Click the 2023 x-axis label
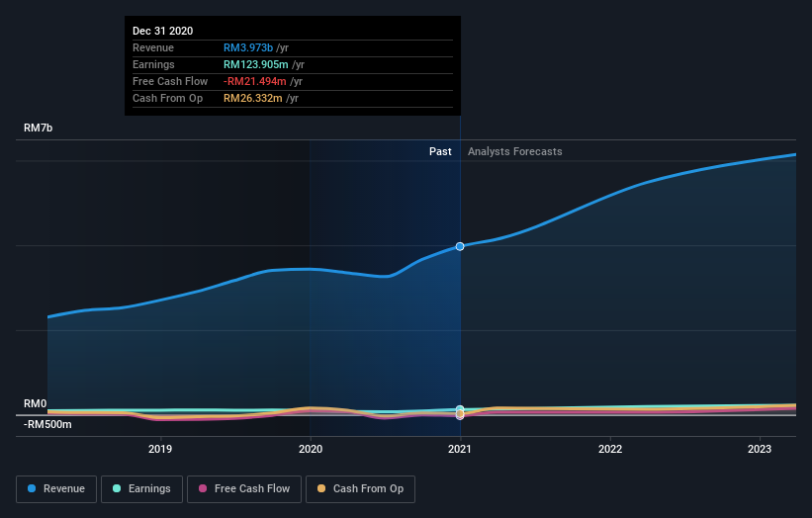812x518 pixels. tap(760, 449)
